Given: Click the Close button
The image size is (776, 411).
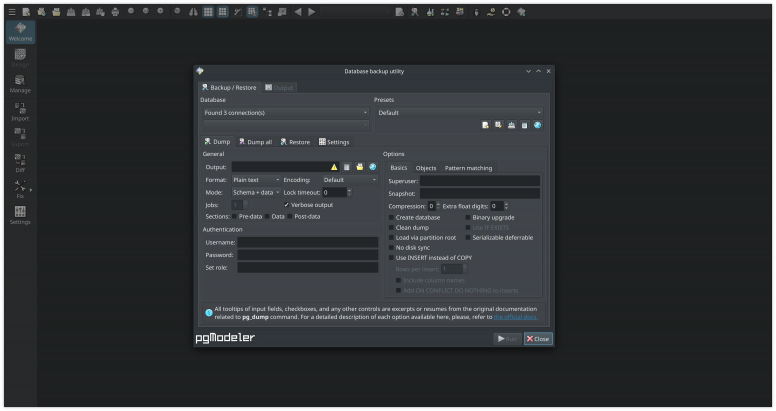Looking at the screenshot, I should coord(538,339).
